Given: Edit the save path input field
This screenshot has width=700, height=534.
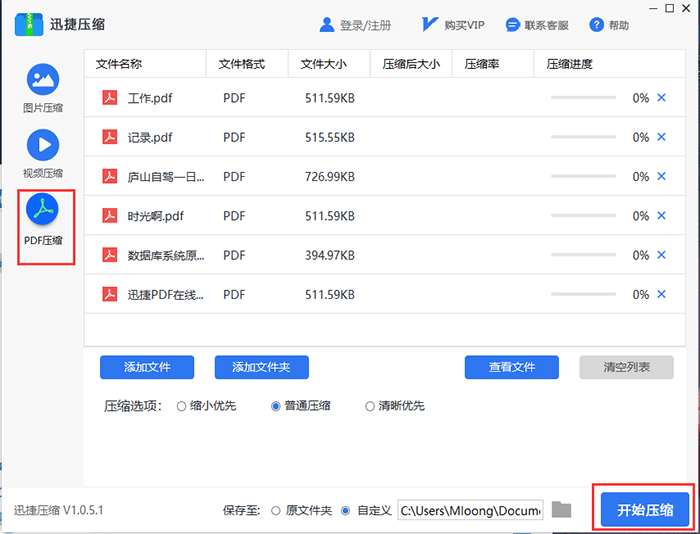Looking at the screenshot, I should pyautogui.click(x=471, y=510).
